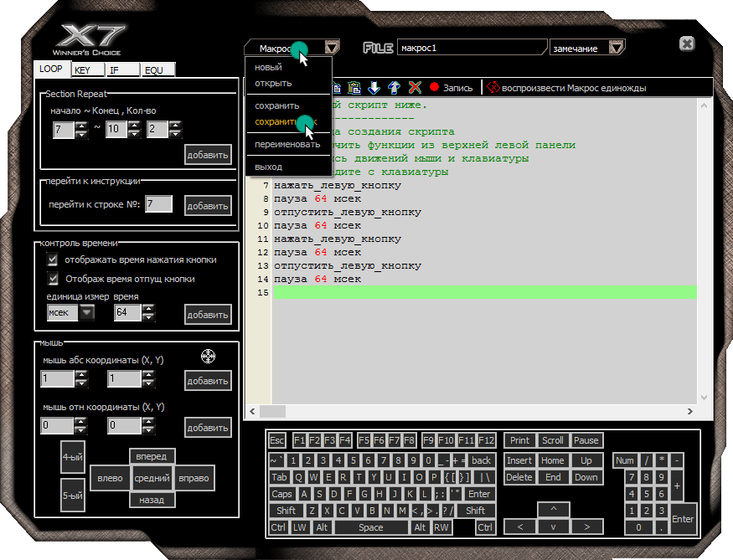Click the 4-ый mouse button
The image size is (733, 560).
pyautogui.click(x=72, y=457)
